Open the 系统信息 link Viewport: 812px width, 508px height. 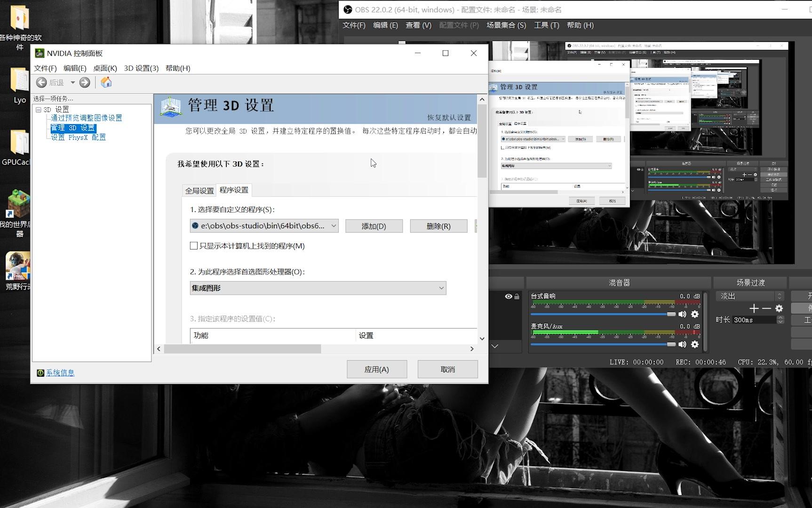point(60,373)
